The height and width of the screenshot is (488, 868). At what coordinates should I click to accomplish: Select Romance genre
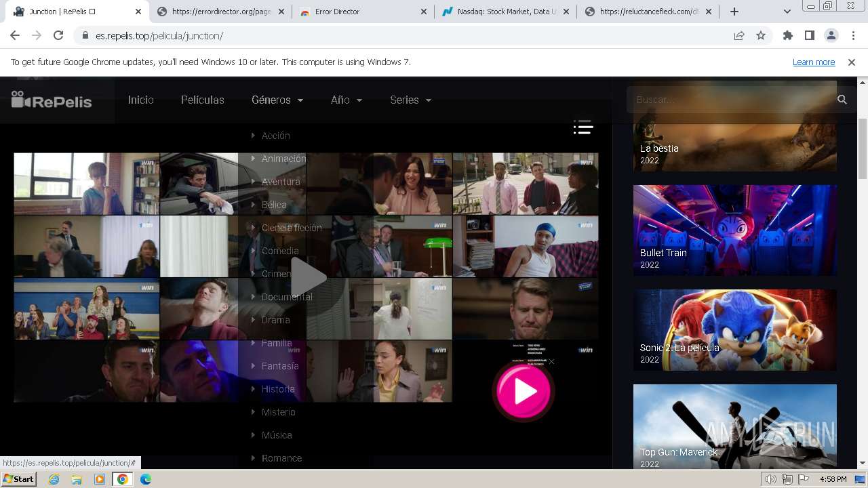click(282, 458)
